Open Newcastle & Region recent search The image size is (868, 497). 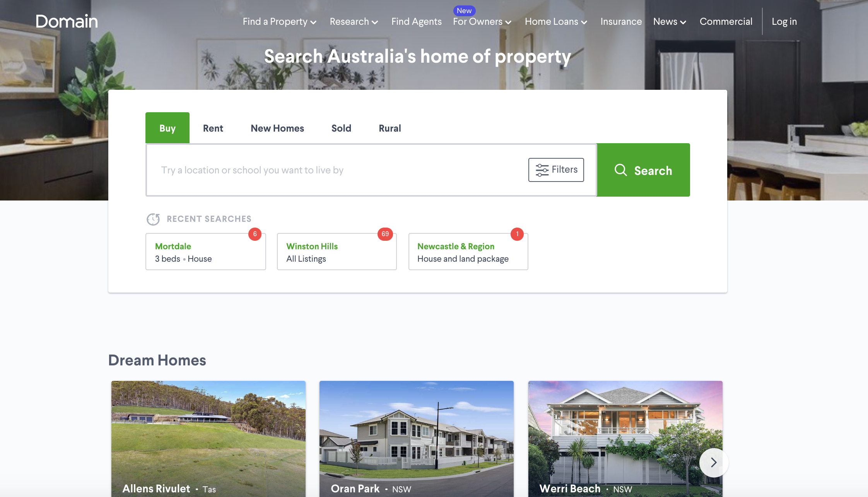(468, 252)
